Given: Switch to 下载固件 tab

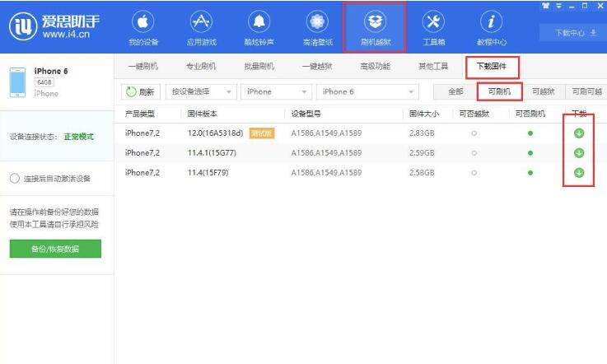Looking at the screenshot, I should click(x=492, y=67).
